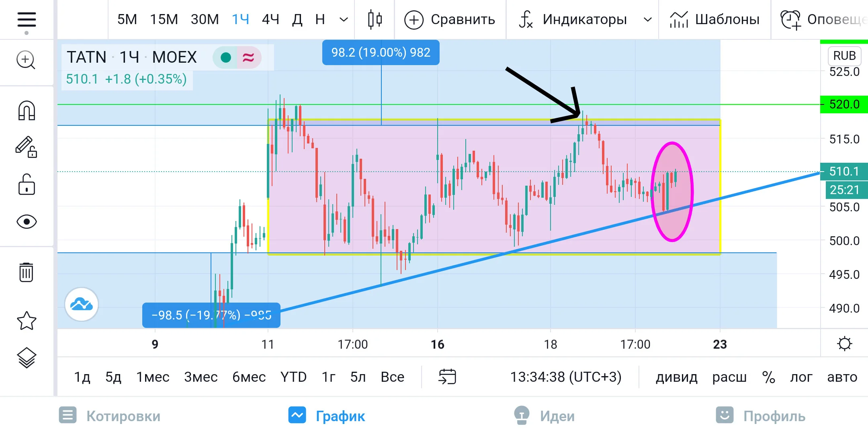Expand the timeframe dropdown chevron
Image resolution: width=868 pixels, height=434 pixels.
click(x=344, y=19)
